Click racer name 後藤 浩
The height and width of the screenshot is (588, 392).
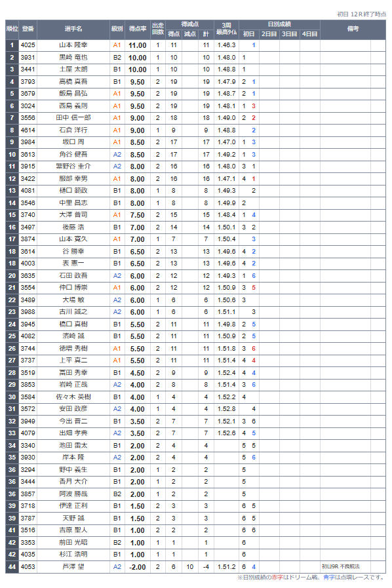73,227
